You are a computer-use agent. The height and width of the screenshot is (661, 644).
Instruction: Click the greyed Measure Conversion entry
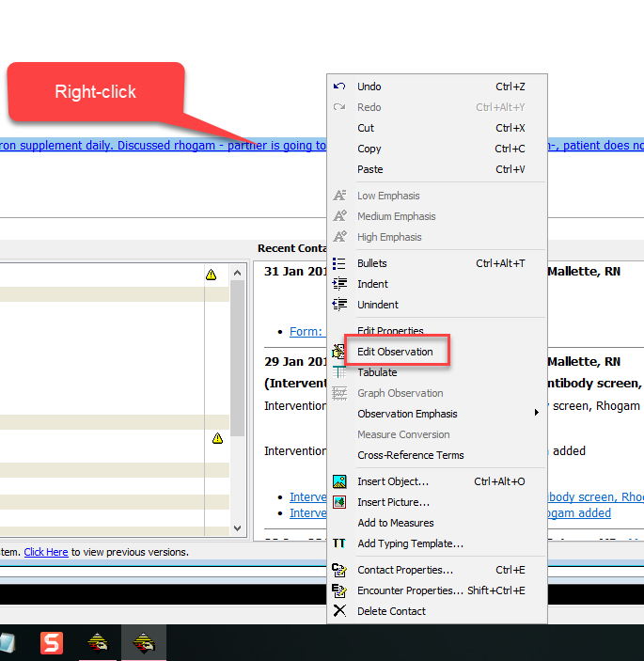click(437, 434)
